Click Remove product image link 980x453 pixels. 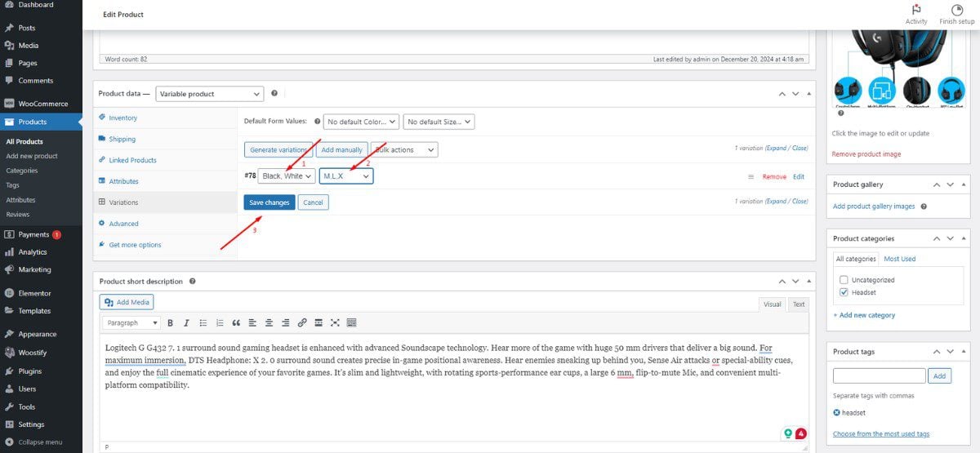866,154
